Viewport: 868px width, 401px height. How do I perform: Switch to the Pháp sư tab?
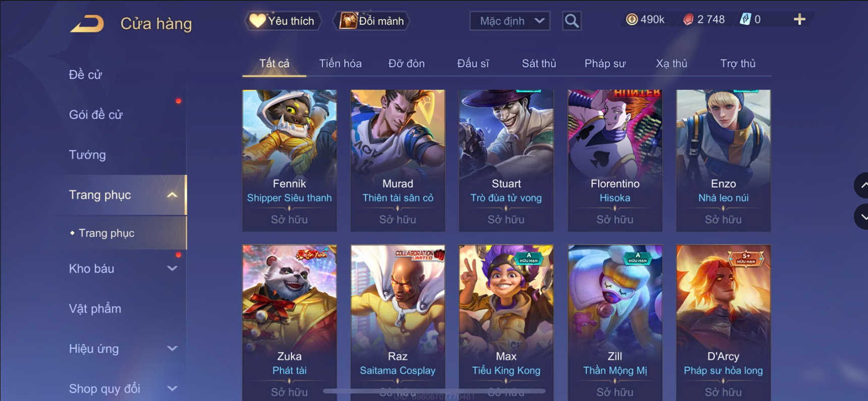[605, 63]
